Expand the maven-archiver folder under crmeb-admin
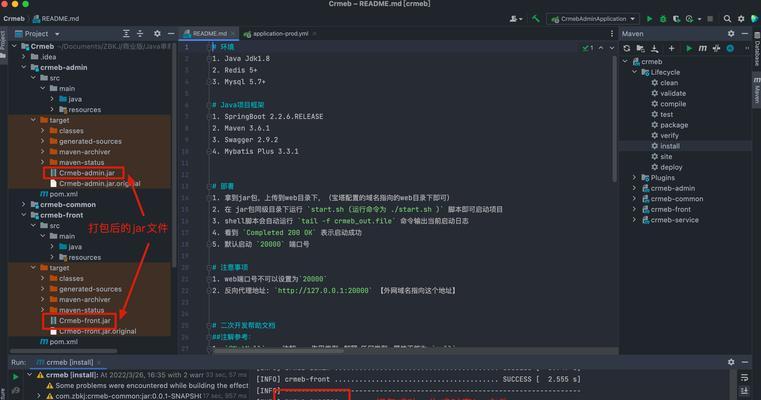Image resolution: width=761 pixels, height=400 pixels. 42,152
